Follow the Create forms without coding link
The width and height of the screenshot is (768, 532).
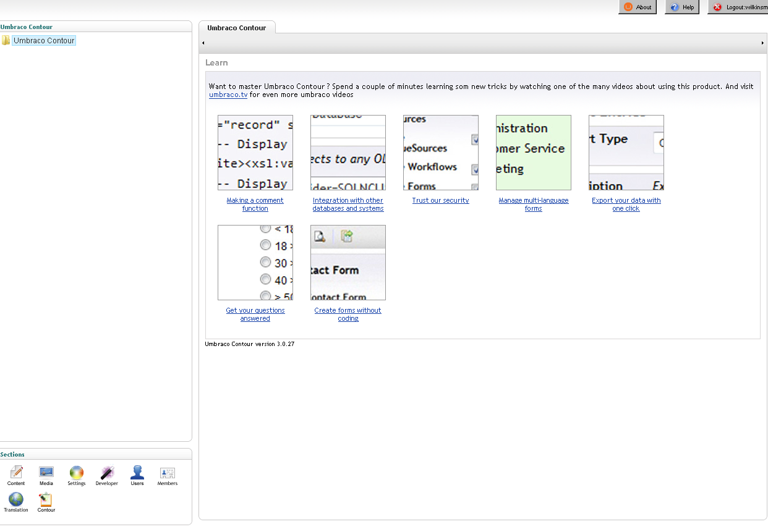click(x=348, y=315)
